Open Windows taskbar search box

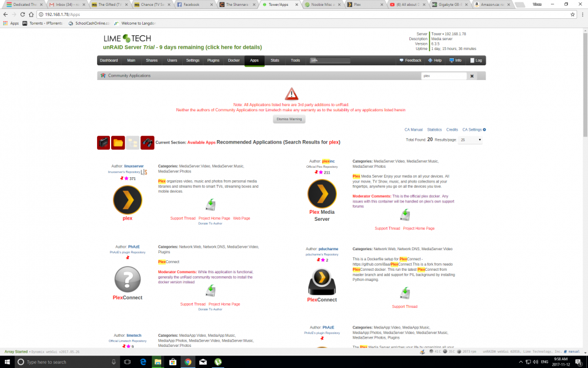(x=67, y=362)
